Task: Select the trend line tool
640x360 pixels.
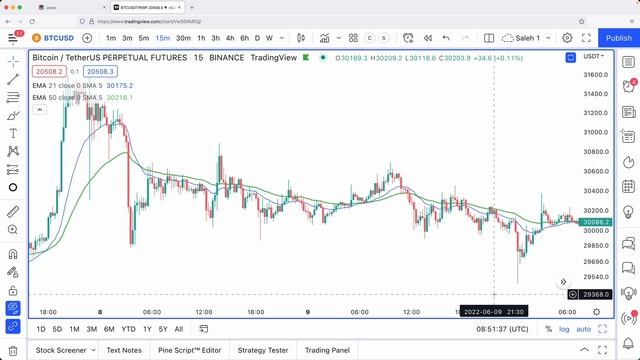Action: coord(13,79)
